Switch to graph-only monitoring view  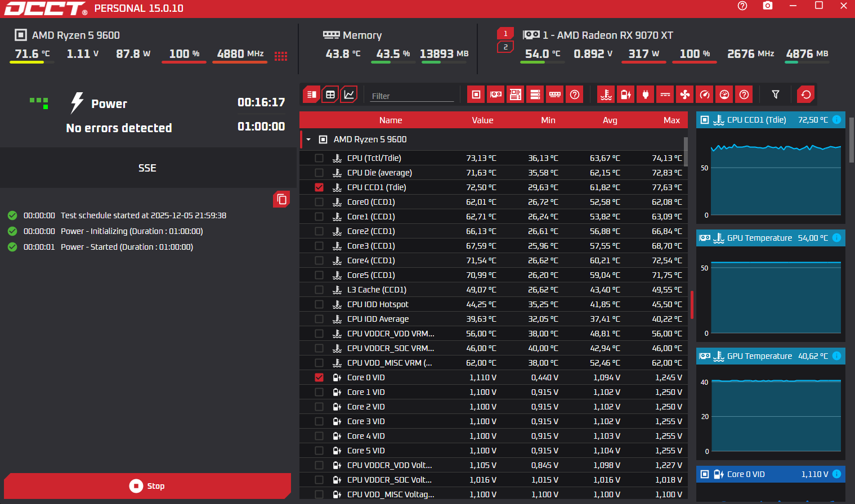click(x=350, y=94)
